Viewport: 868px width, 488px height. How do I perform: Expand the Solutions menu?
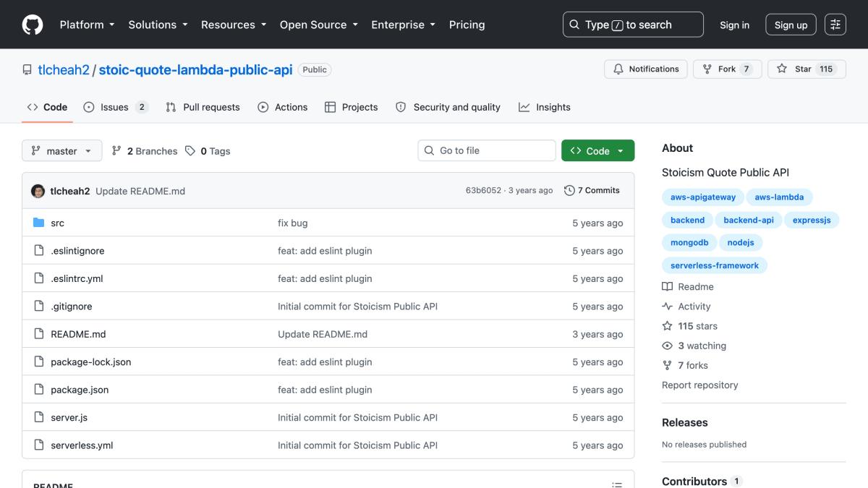(158, 25)
